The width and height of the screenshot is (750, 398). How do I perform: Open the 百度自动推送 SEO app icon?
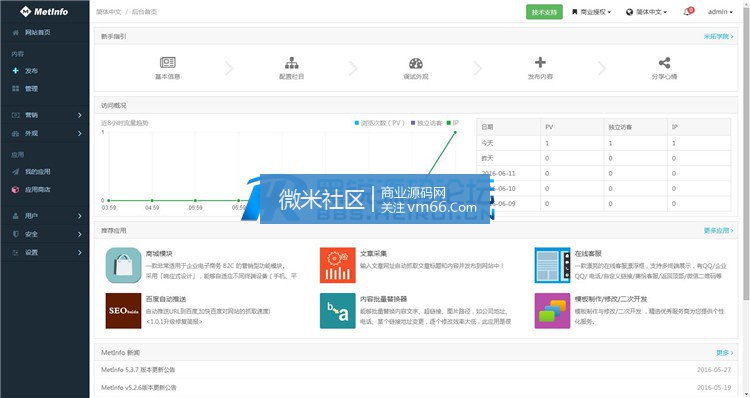point(123,311)
